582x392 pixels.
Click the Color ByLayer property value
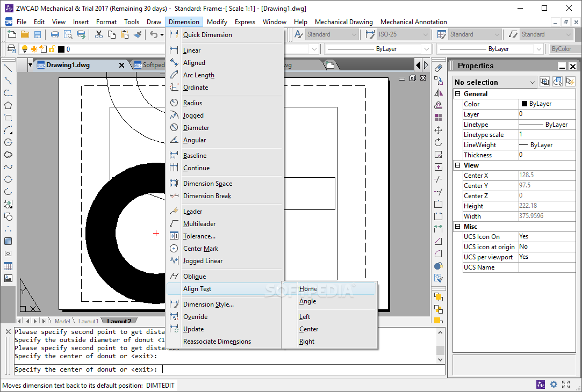coord(547,104)
